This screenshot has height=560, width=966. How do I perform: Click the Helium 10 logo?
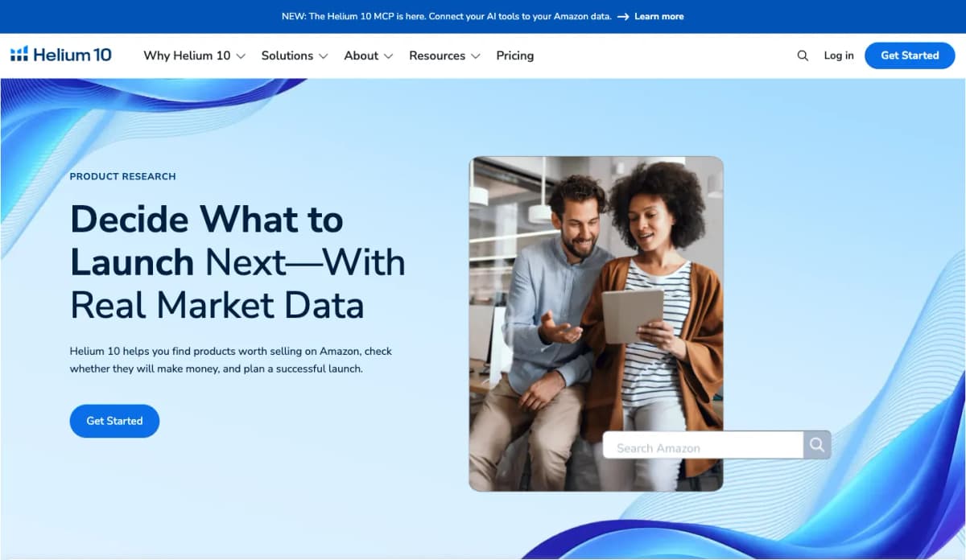61,55
